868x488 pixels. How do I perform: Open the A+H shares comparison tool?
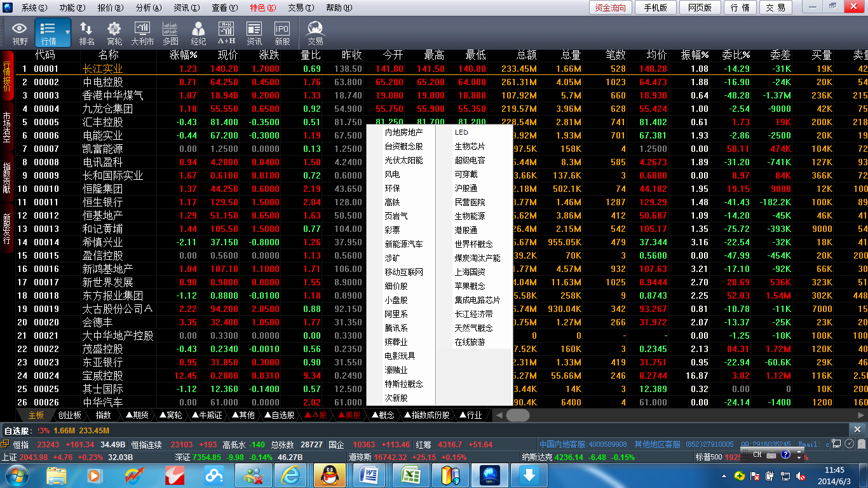227,33
